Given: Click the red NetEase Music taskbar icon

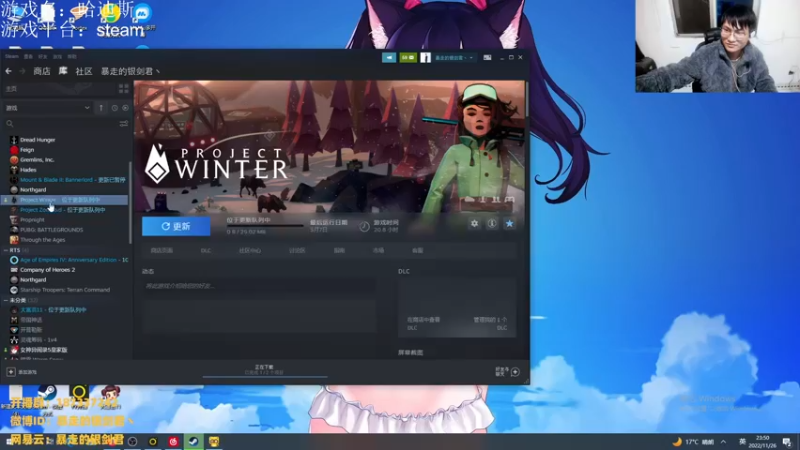Looking at the screenshot, I should (x=173, y=442).
